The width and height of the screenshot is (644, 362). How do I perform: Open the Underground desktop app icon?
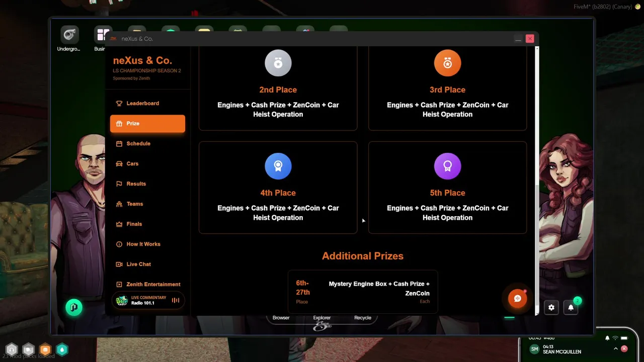click(x=69, y=35)
